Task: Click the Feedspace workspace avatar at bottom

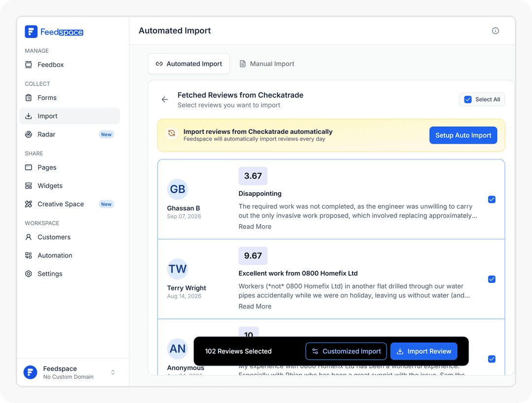Action: [30, 372]
